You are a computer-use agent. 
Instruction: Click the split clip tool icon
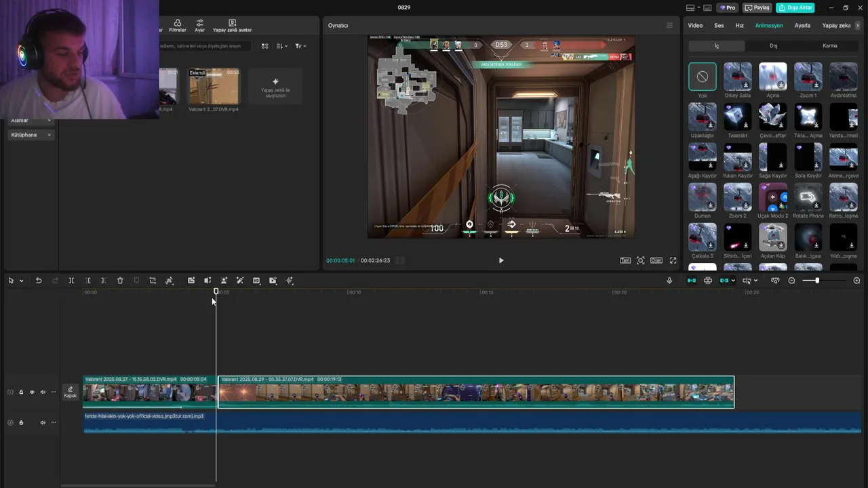[x=71, y=281]
